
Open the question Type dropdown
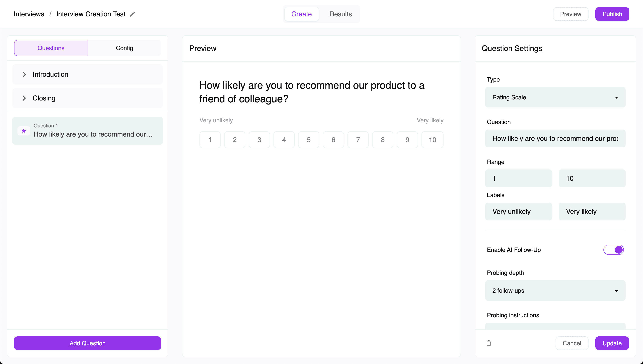[555, 97]
